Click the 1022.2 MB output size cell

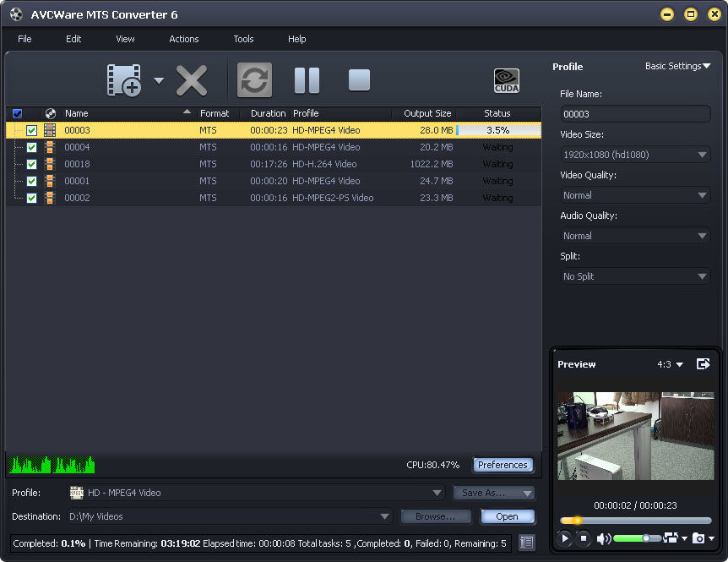tap(432, 164)
